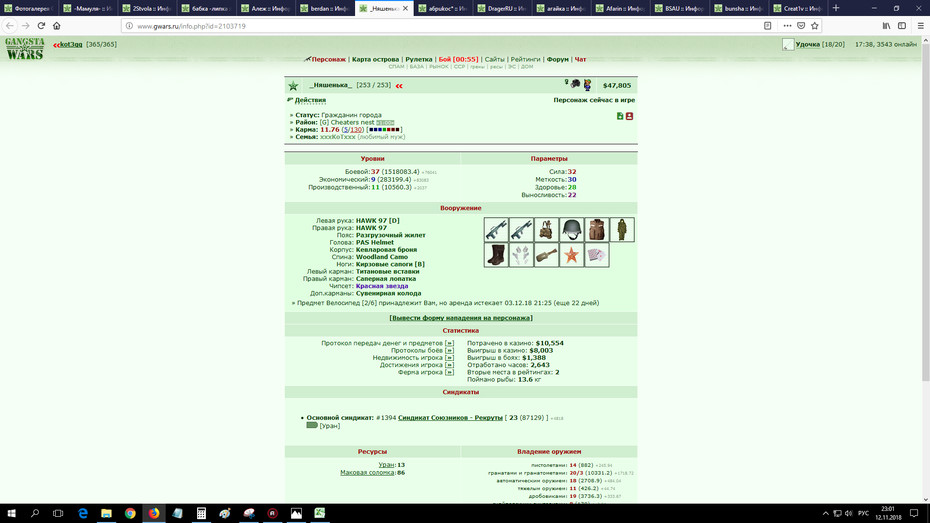Open Чат from the top menu
930x523 pixels.
tap(580, 59)
